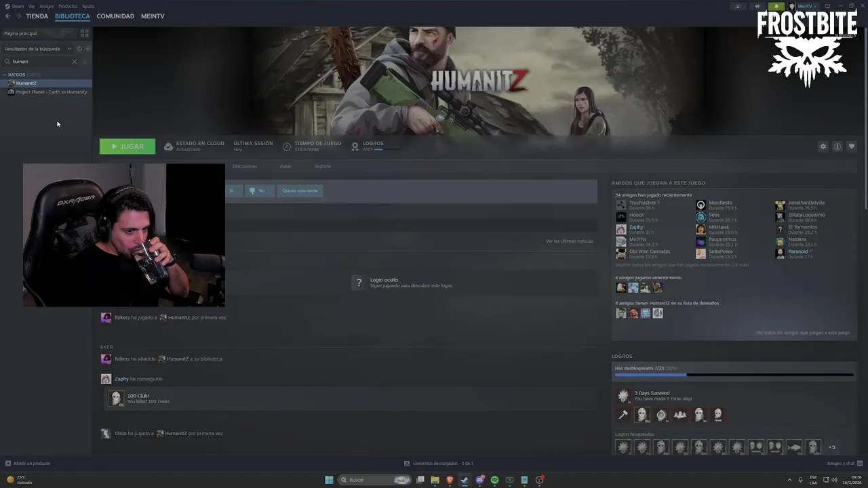Open downloads: Elementos descargados
868x488 pixels.
pos(439,464)
